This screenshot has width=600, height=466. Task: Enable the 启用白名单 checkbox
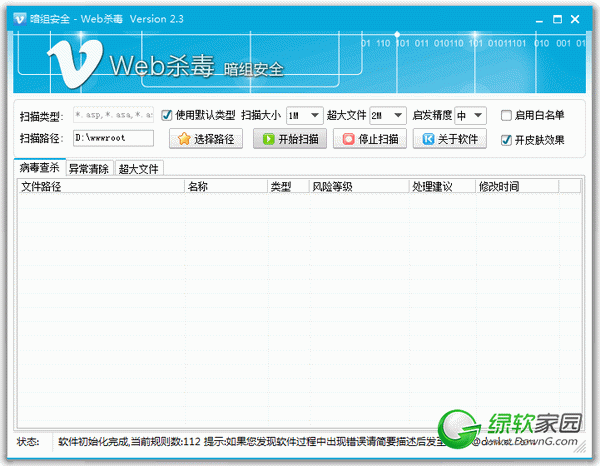506,115
